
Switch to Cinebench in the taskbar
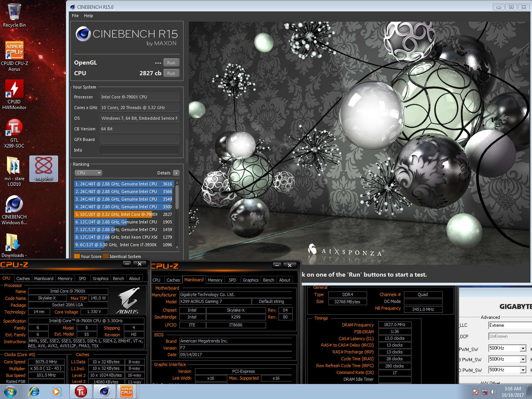pos(104,391)
